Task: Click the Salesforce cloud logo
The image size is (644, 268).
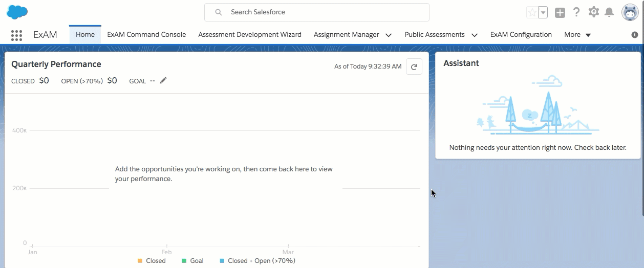Action: coord(17,12)
